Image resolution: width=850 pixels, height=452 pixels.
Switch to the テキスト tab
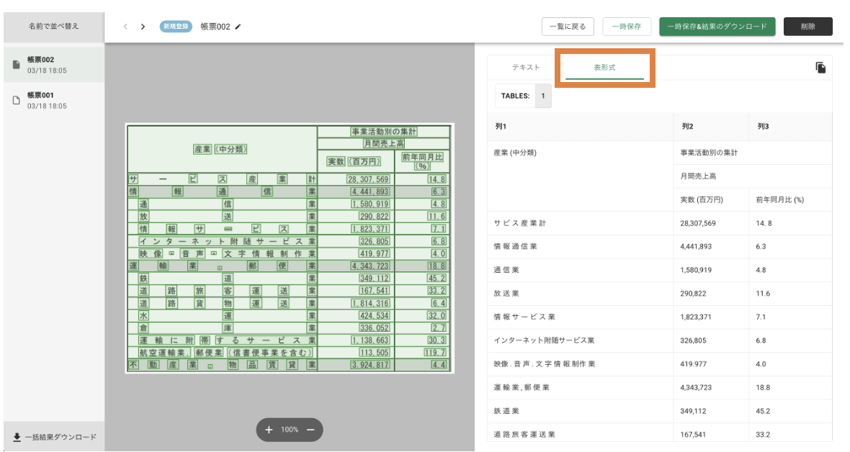[x=526, y=68]
